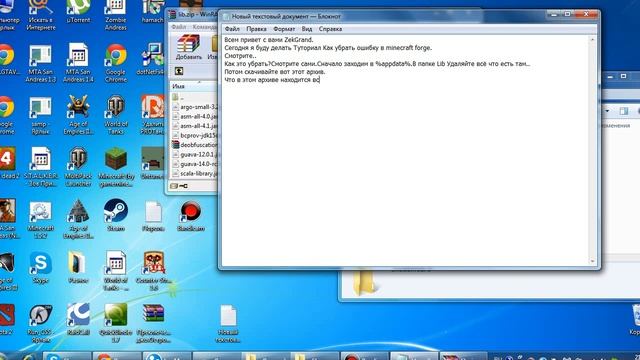Select the Minecraft by gamemode desktop icon
Viewport: 640px width, 360px height.
pos(116,167)
